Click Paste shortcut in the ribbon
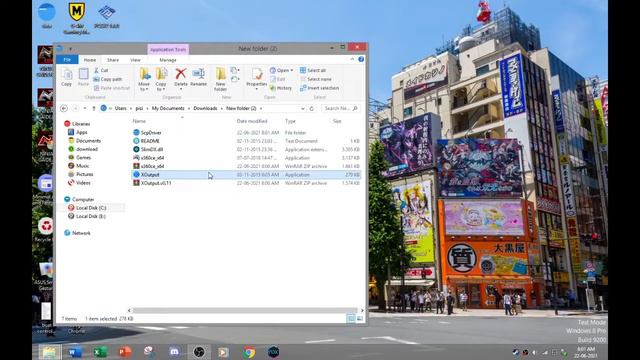This screenshot has width=640, height=360. [x=111, y=88]
